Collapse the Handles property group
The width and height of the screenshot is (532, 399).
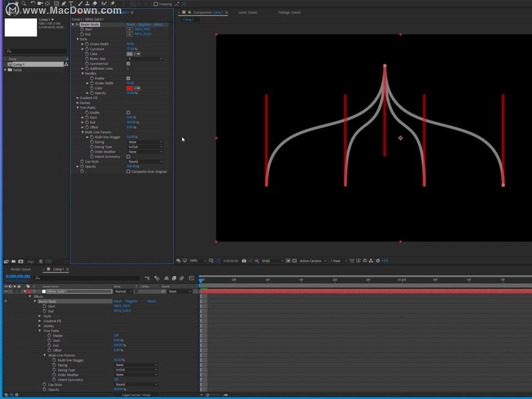(x=82, y=73)
